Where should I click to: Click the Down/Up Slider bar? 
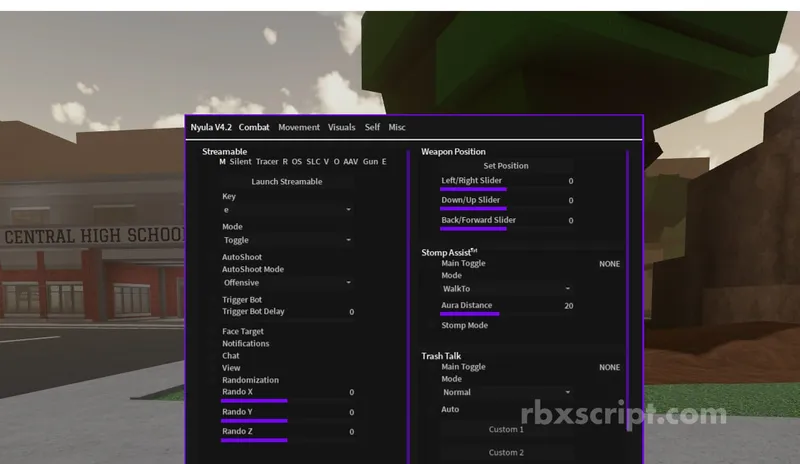coord(506,208)
